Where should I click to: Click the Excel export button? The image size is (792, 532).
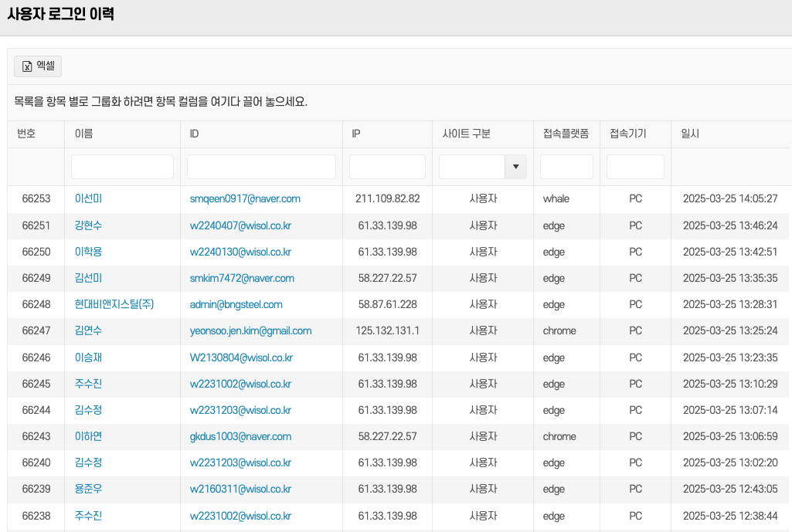[x=38, y=66]
